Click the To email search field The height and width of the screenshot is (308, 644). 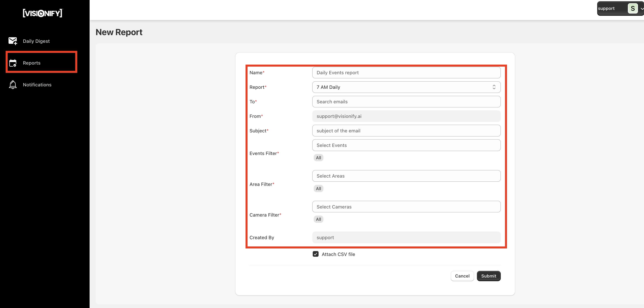pos(406,102)
